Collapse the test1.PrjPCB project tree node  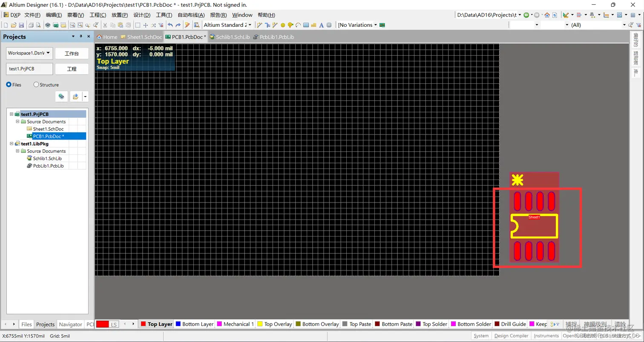(11, 114)
